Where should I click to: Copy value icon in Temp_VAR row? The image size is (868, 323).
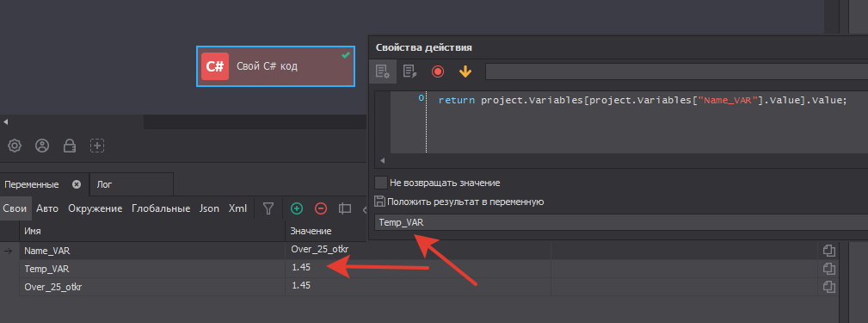[x=828, y=269]
